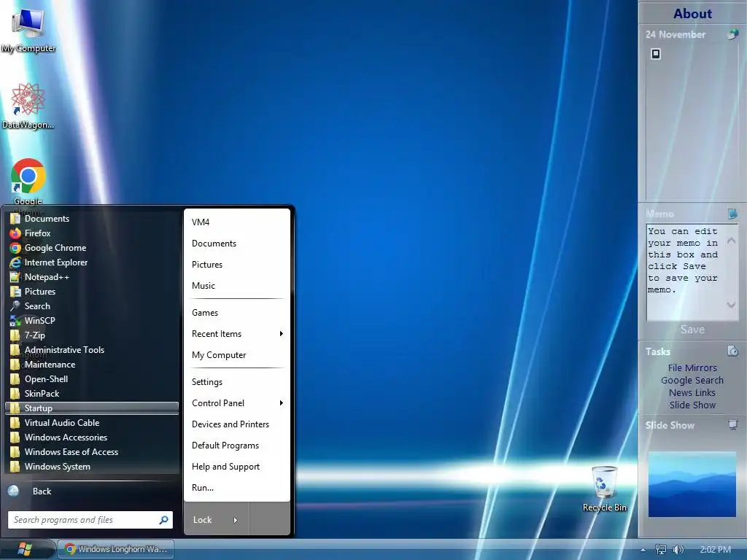Click the calendar icon beside 24 November
The width and height of the screenshot is (747, 560).
[x=732, y=34]
